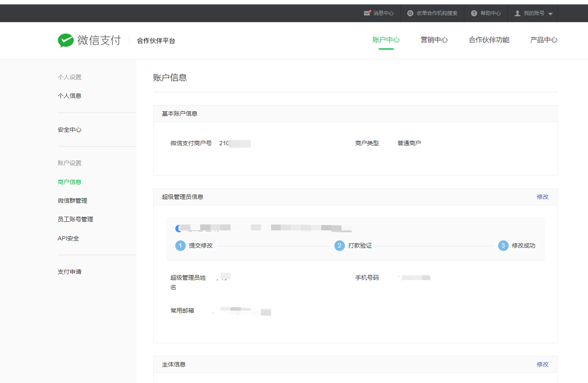The width and height of the screenshot is (588, 383).
Task: Click the 普通商户 value
Action: coord(409,143)
